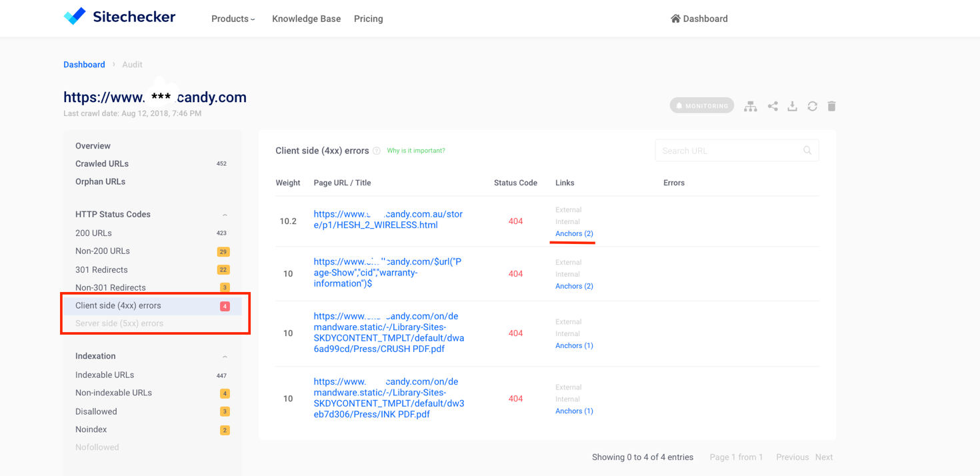Show Nofollowed URLs
Screen dimensions: 980x476
pyautogui.click(x=97, y=447)
